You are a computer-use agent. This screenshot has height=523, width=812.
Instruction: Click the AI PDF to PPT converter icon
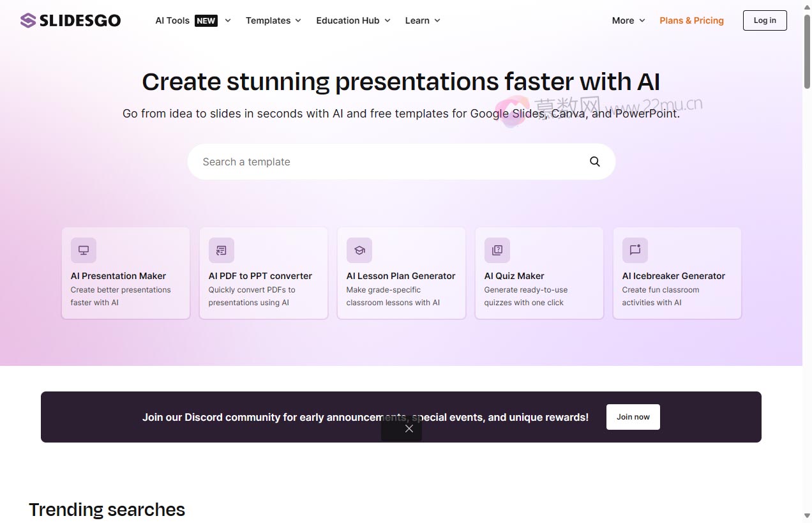coord(222,250)
